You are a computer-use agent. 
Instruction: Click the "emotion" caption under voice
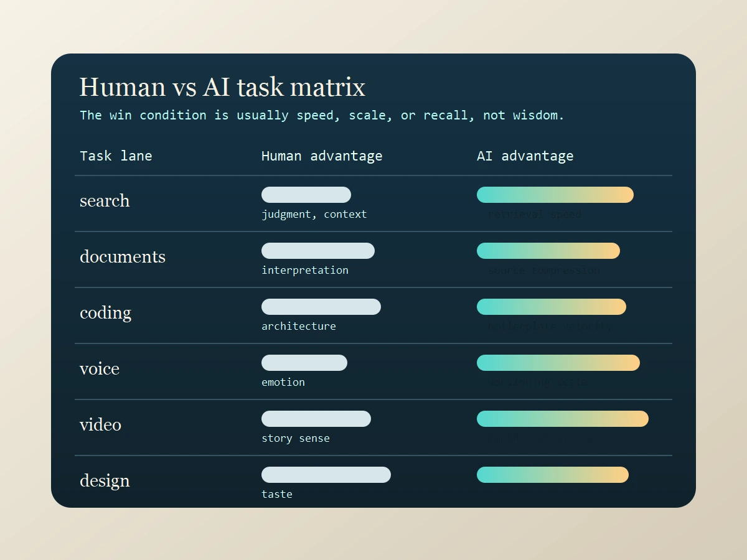pyautogui.click(x=283, y=382)
